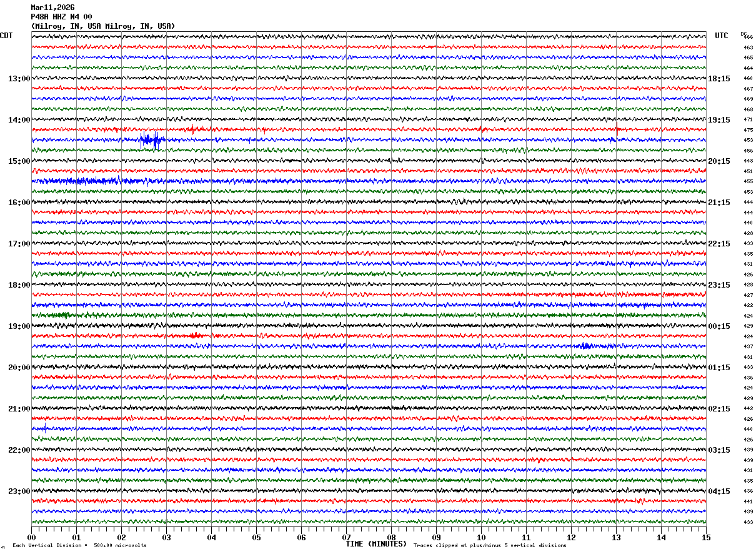
Task: Click the 15:00 CDT time label
Action: tap(19, 161)
